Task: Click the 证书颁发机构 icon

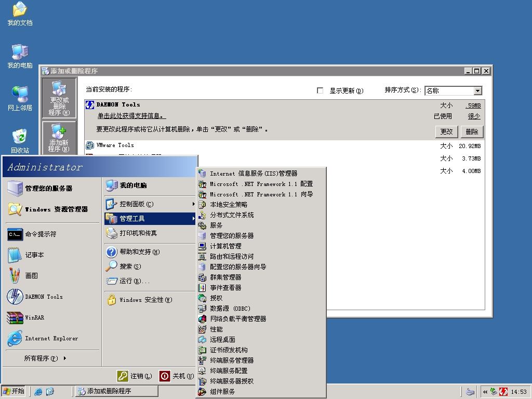Action: tap(202, 350)
